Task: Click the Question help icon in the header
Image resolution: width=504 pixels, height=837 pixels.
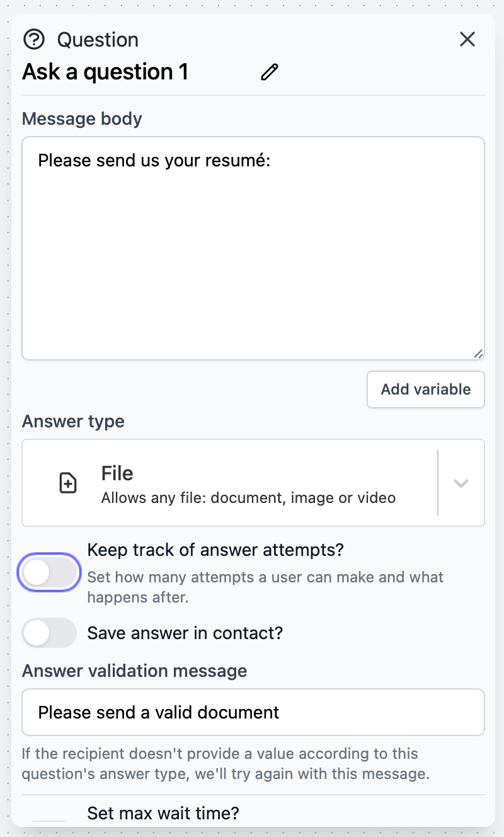Action: (35, 39)
